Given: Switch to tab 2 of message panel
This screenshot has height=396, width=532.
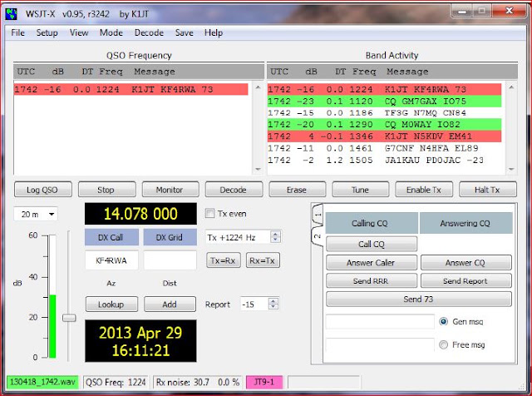Looking at the screenshot, I should point(318,237).
